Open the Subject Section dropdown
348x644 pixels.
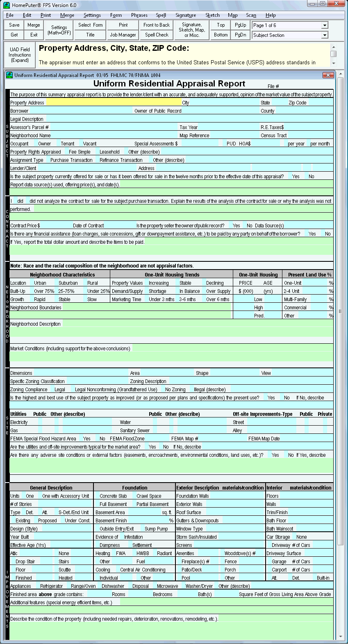[x=325, y=35]
